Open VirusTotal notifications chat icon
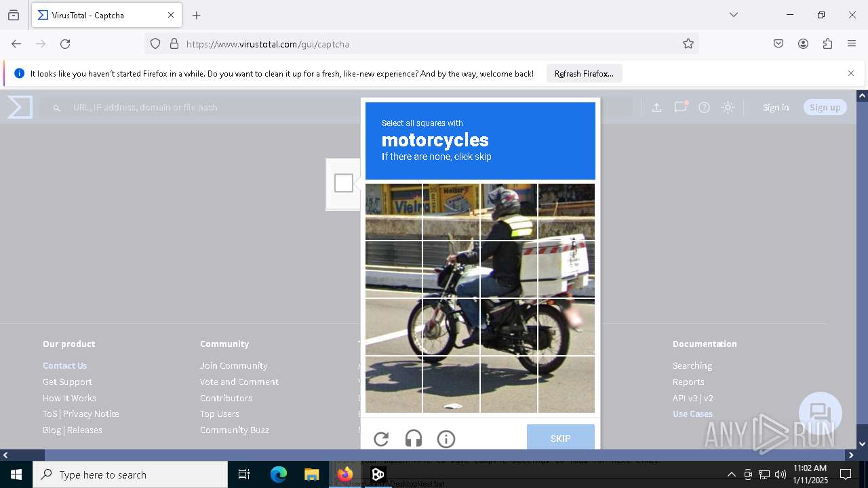 tap(680, 107)
